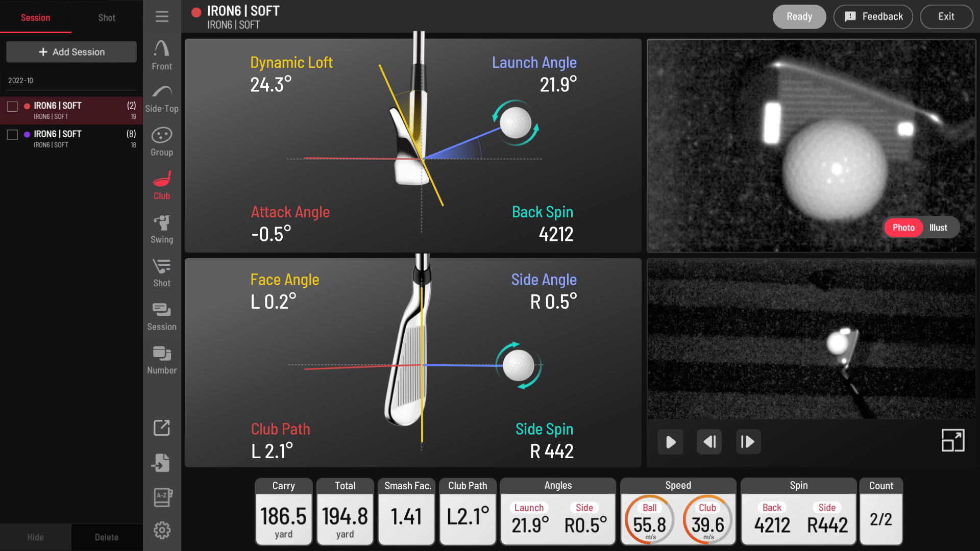This screenshot has width=980, height=551.
Task: Switch to Front view
Action: coord(162,55)
